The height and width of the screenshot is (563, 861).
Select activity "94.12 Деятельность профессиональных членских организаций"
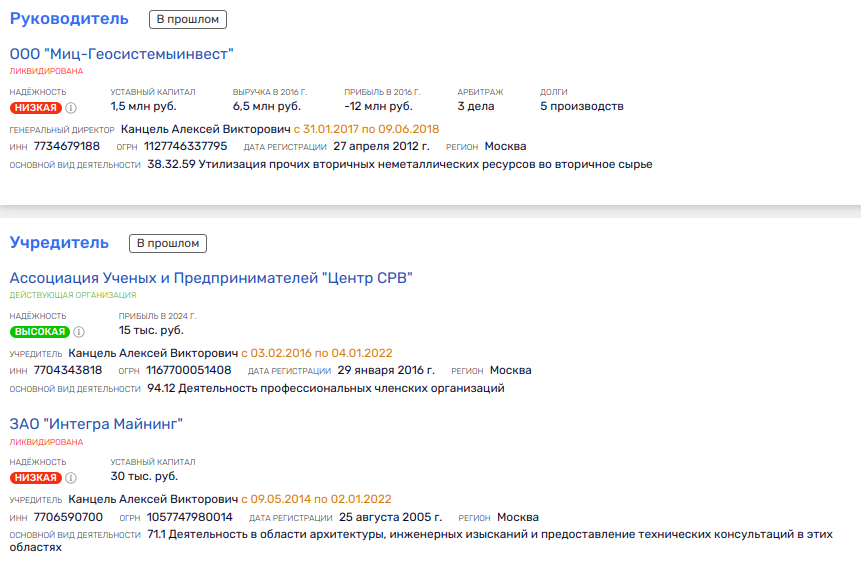click(x=326, y=388)
